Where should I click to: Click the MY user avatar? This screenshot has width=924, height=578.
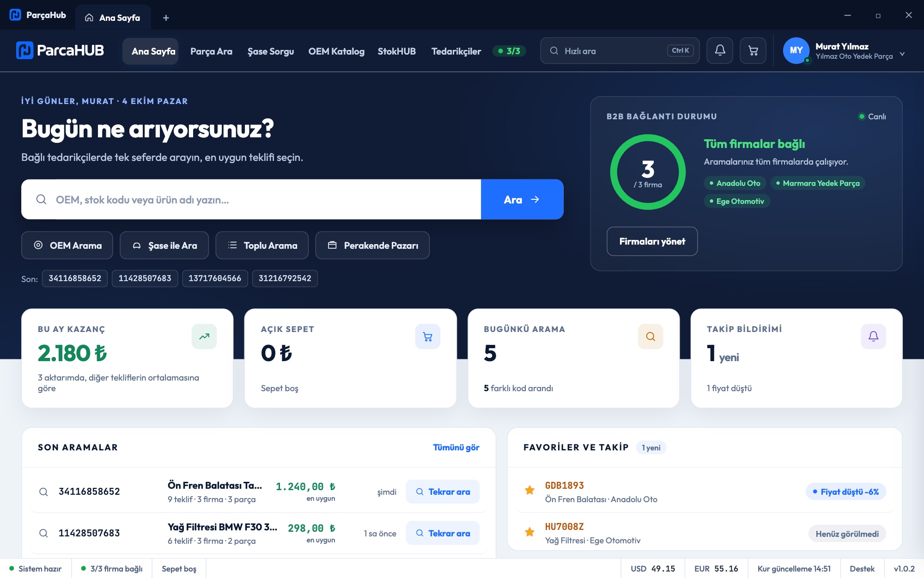[796, 50]
